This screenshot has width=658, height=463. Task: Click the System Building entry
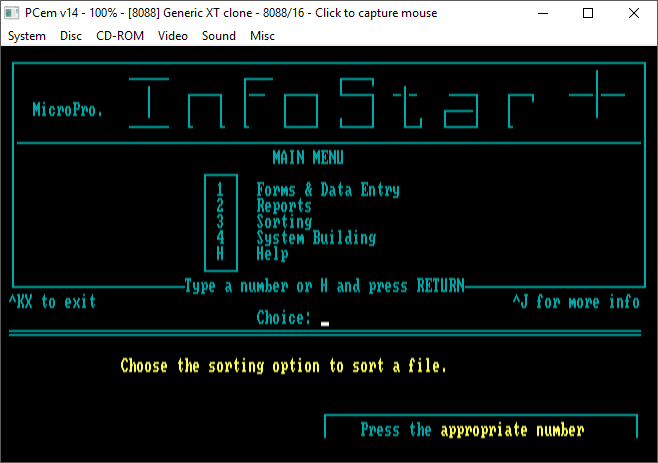(316, 238)
